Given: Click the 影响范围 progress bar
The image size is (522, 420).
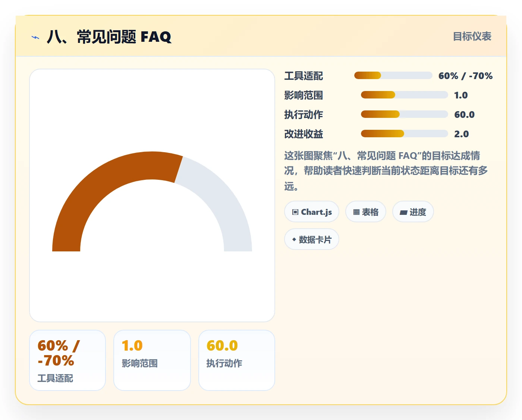Looking at the screenshot, I should 404,95.
